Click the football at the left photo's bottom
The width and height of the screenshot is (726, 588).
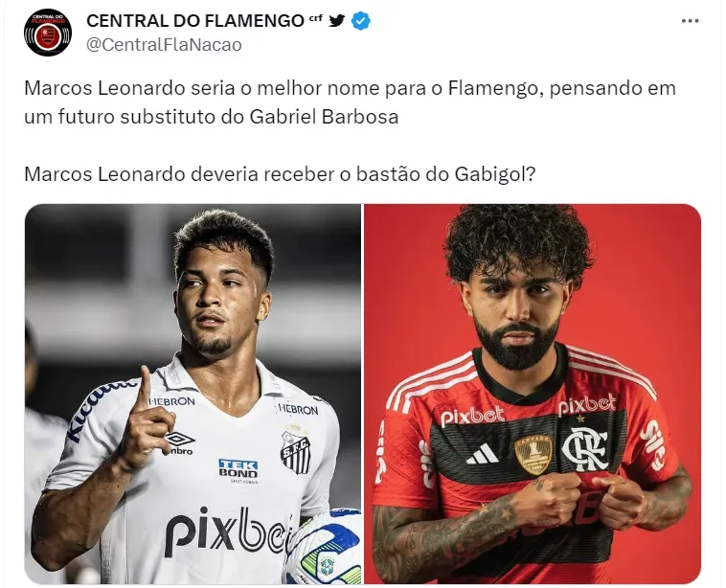pyautogui.click(x=324, y=549)
